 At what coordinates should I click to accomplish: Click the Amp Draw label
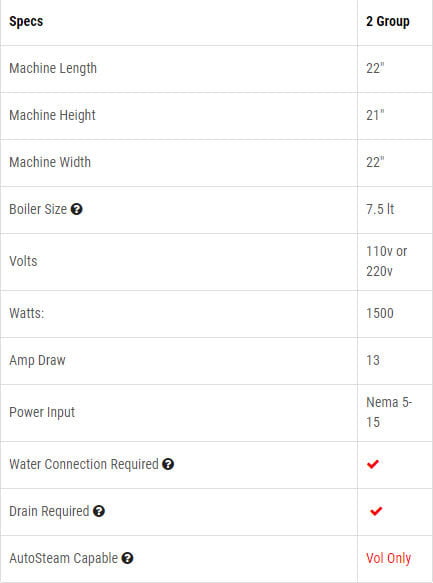click(x=37, y=360)
